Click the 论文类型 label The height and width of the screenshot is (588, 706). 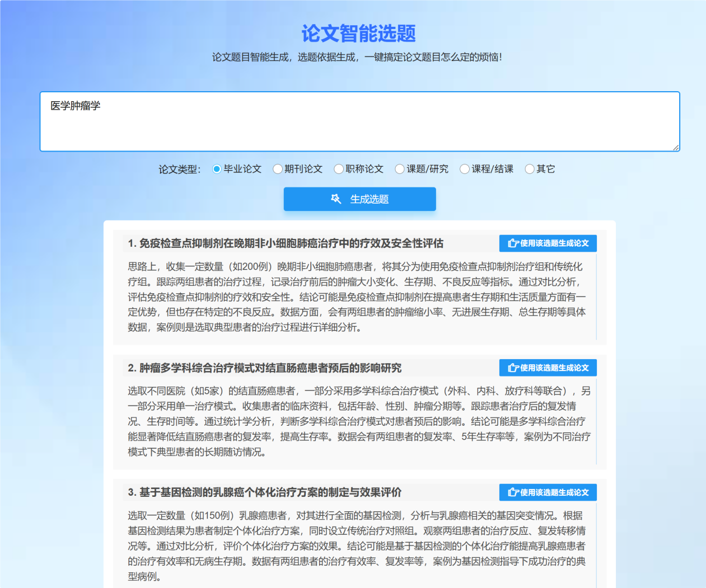(x=179, y=169)
